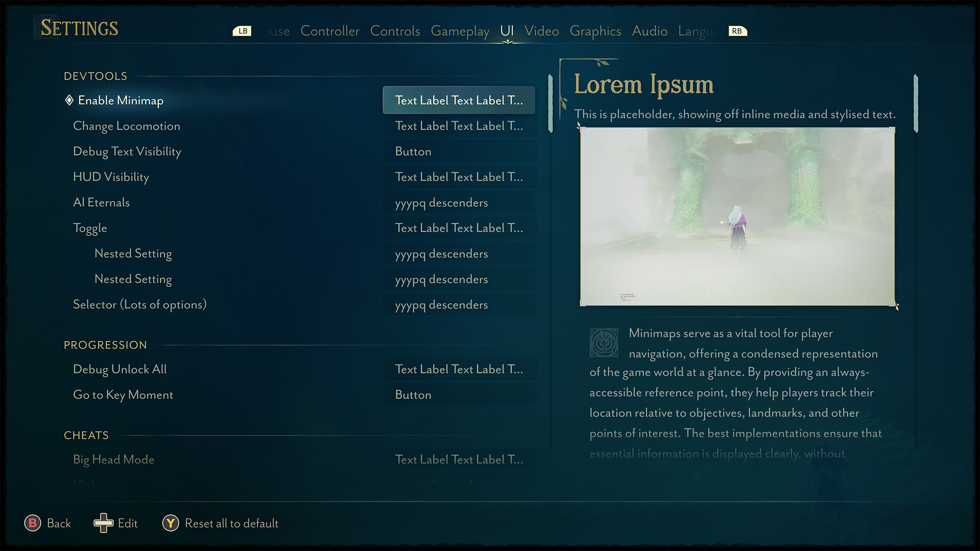Screen dimensions: 980x551
Task: Open Change Locomotion value selector
Action: coord(458,126)
